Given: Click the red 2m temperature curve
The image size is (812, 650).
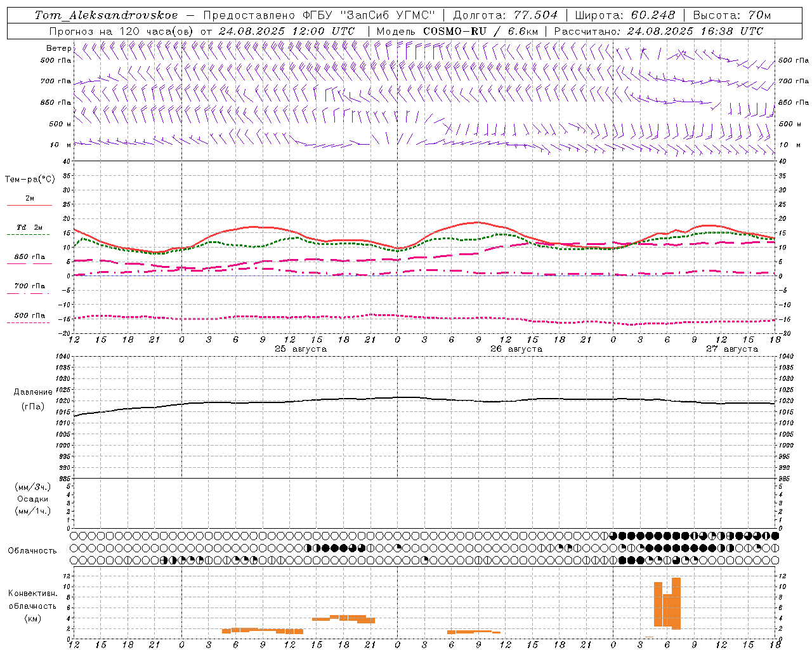Looking at the screenshot, I should (425, 239).
